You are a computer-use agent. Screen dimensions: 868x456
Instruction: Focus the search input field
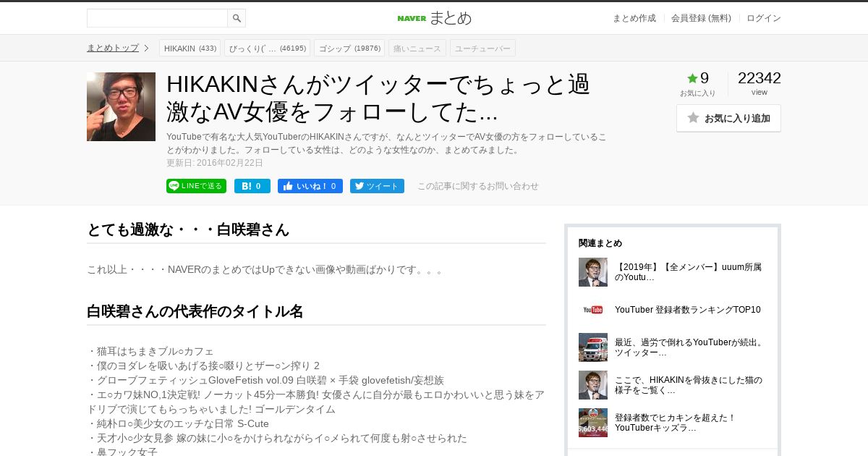click(157, 18)
